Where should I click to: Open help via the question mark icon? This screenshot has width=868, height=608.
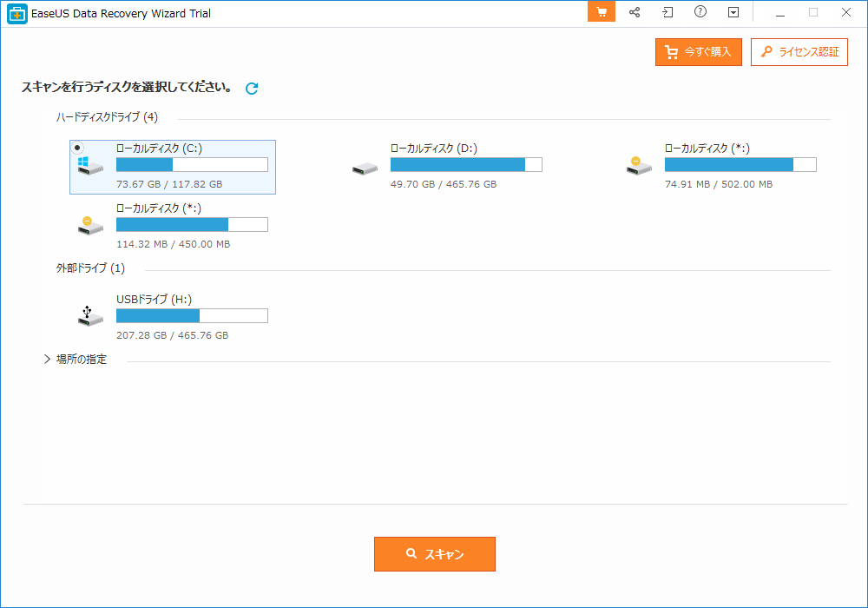[700, 12]
